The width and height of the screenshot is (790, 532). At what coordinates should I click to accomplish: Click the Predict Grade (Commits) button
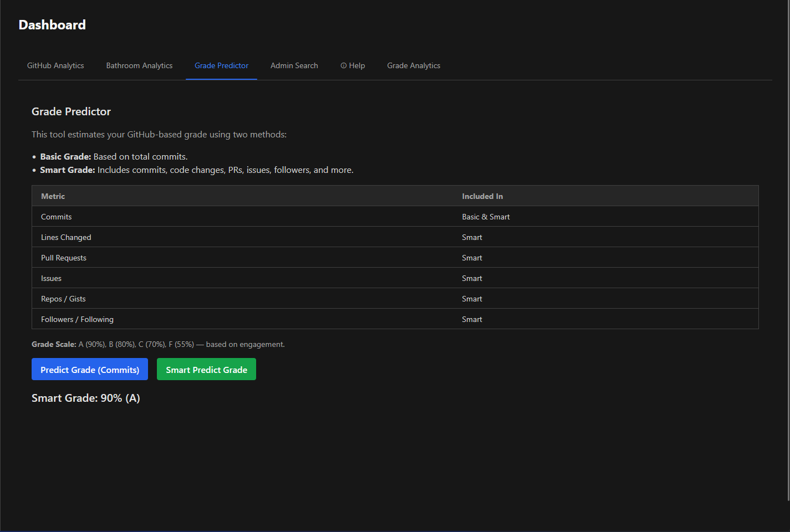90,369
